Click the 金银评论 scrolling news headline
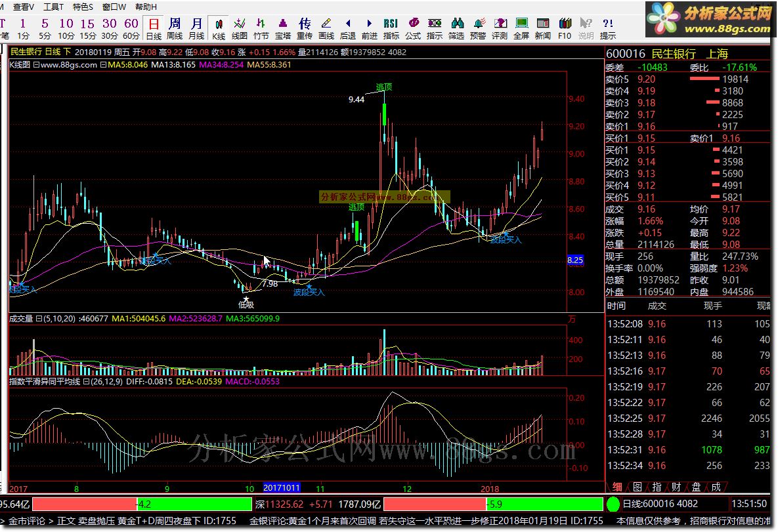778x532 pixels. tap(425, 521)
